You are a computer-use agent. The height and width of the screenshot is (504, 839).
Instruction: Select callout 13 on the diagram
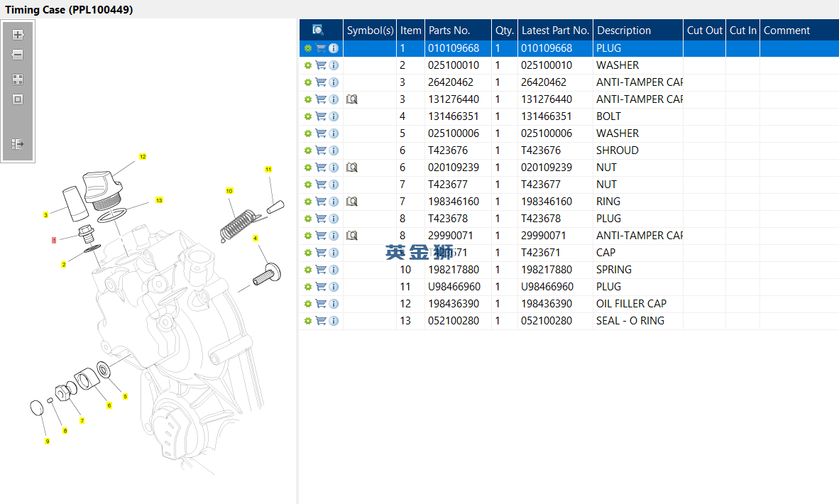click(159, 200)
